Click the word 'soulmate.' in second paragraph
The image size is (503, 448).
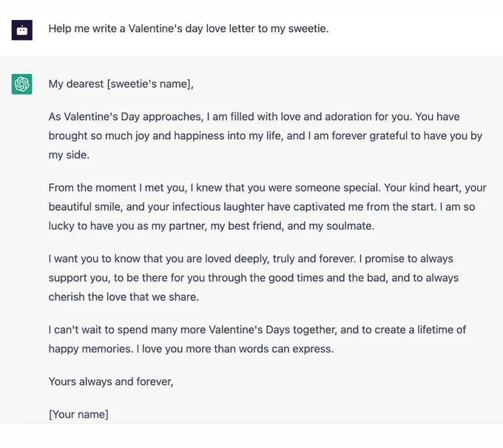pos(351,226)
